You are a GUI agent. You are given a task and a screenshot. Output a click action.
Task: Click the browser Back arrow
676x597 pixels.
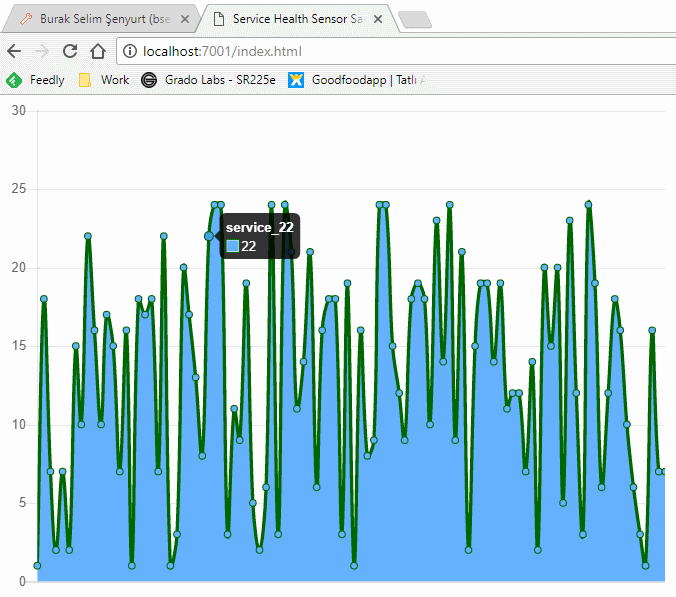click(14, 51)
